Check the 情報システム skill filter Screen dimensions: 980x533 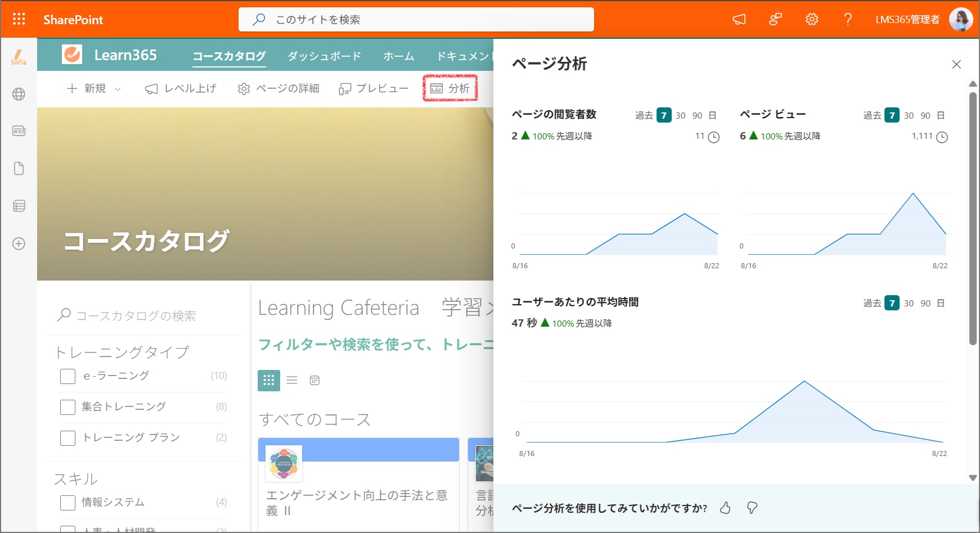coord(68,503)
